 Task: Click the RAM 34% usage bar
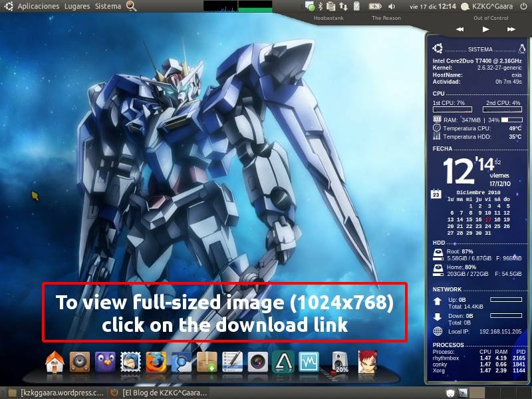(x=511, y=120)
